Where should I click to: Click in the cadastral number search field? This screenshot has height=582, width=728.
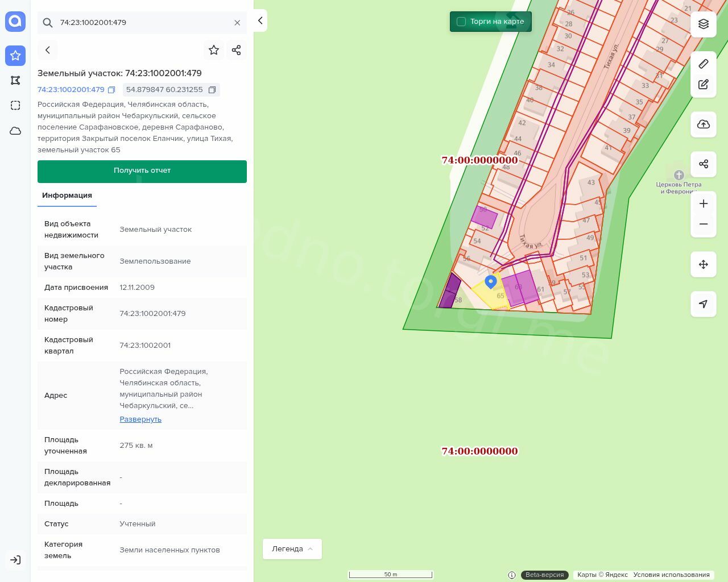142,23
